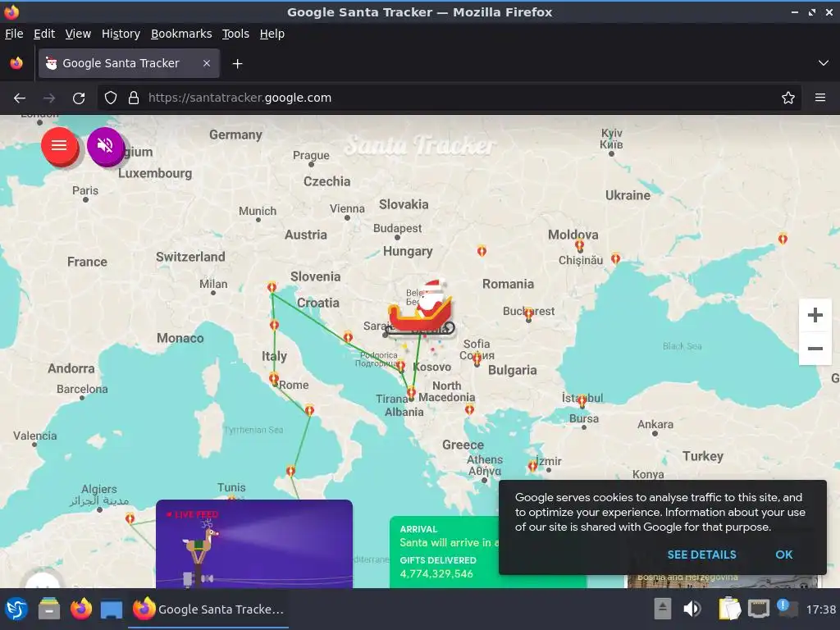Screen dimensions: 840x630
Task: Open the File menu
Action: pos(14,34)
